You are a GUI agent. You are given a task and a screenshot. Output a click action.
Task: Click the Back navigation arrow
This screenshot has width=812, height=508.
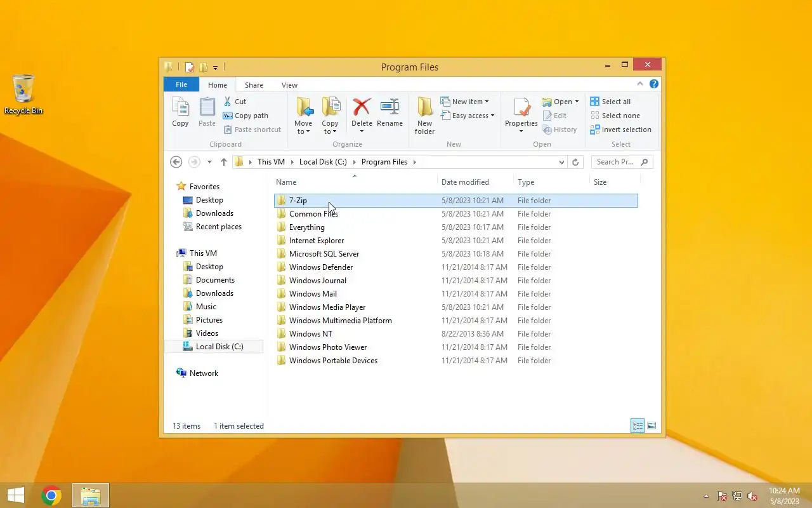[176, 162]
